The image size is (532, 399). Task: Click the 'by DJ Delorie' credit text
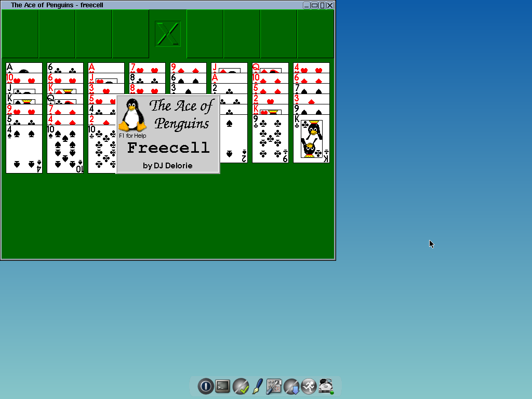coord(167,166)
